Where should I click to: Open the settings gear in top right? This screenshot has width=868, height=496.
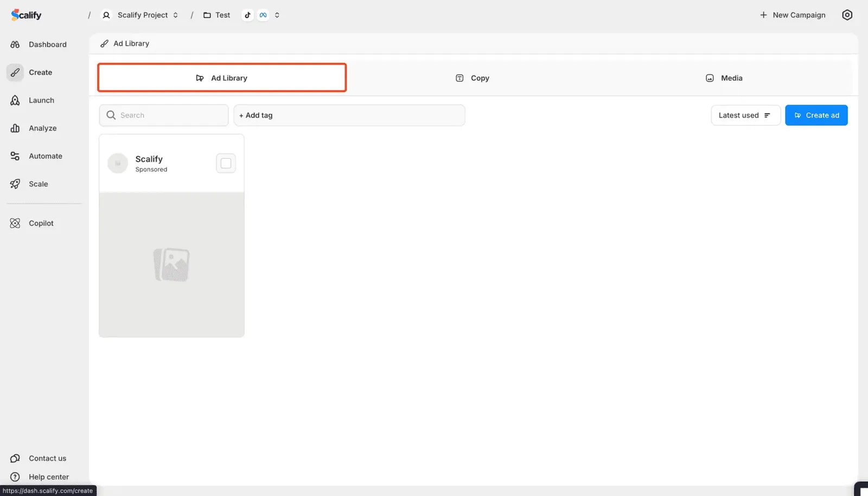pos(847,15)
